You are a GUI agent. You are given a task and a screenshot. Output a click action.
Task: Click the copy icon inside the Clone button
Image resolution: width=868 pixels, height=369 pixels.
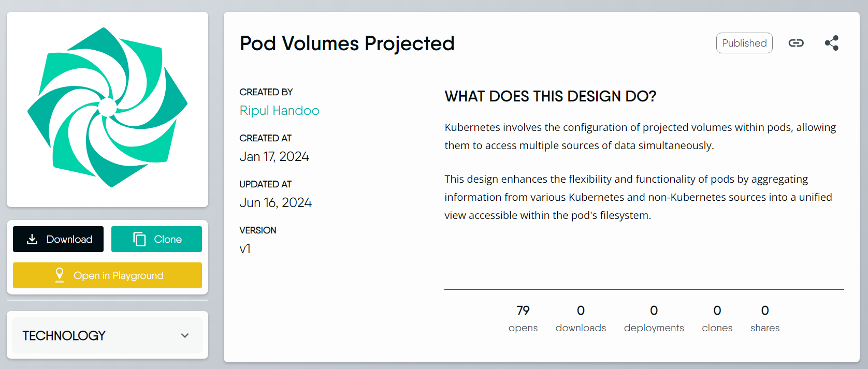pyautogui.click(x=139, y=239)
